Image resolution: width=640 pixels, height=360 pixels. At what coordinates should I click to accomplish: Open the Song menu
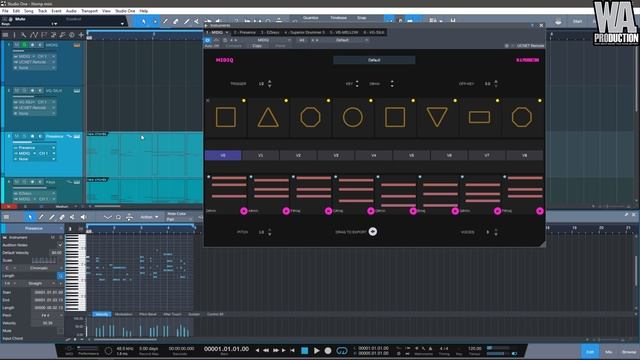(29, 11)
